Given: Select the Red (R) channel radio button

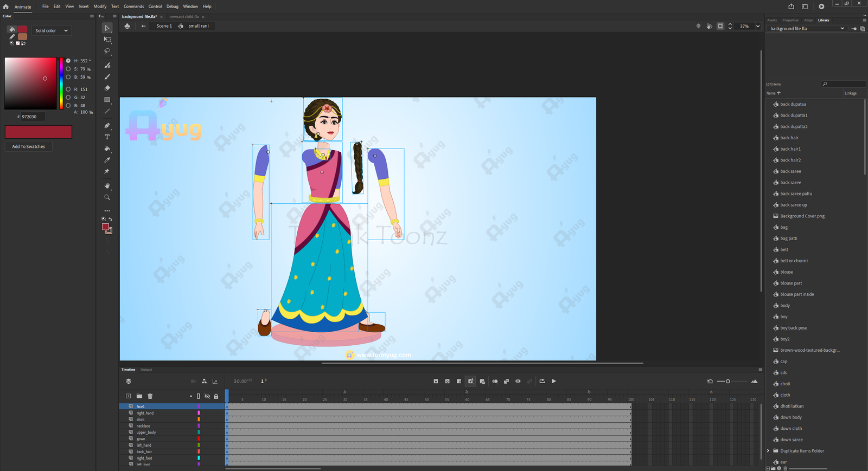Looking at the screenshot, I should coord(68,89).
